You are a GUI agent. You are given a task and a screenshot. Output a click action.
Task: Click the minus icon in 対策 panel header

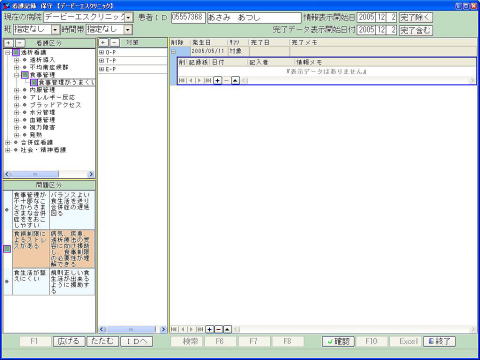(x=114, y=42)
